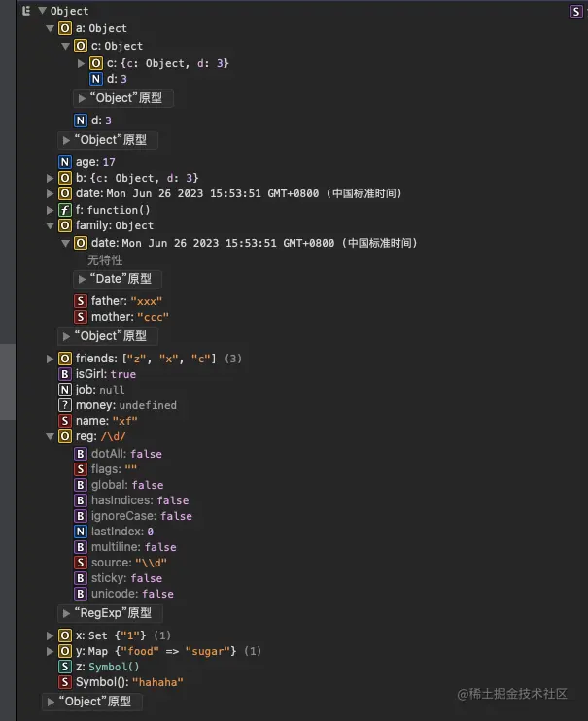Click the boolean icon beside 'global: false'
The height and width of the screenshot is (721, 588).
point(81,485)
